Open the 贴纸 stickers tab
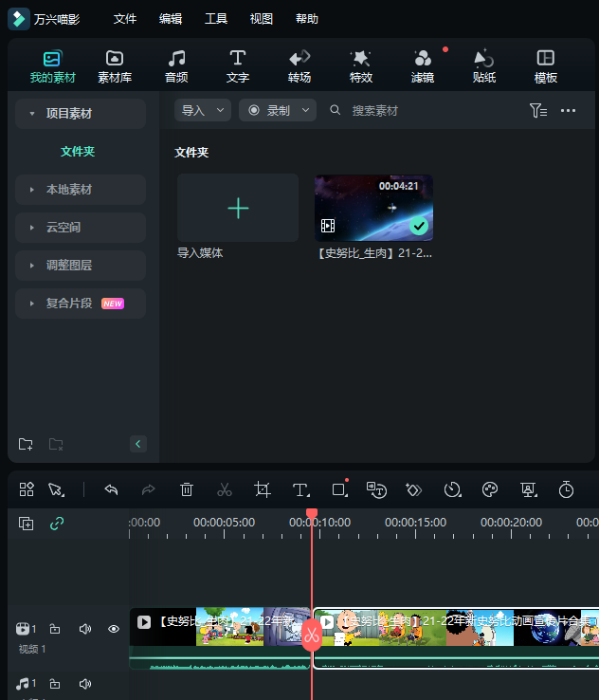The image size is (599, 700). click(484, 66)
